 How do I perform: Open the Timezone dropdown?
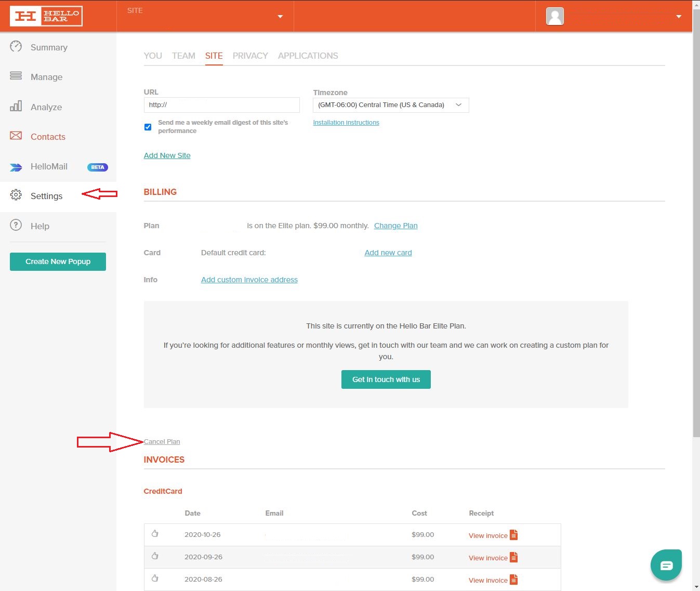click(391, 105)
